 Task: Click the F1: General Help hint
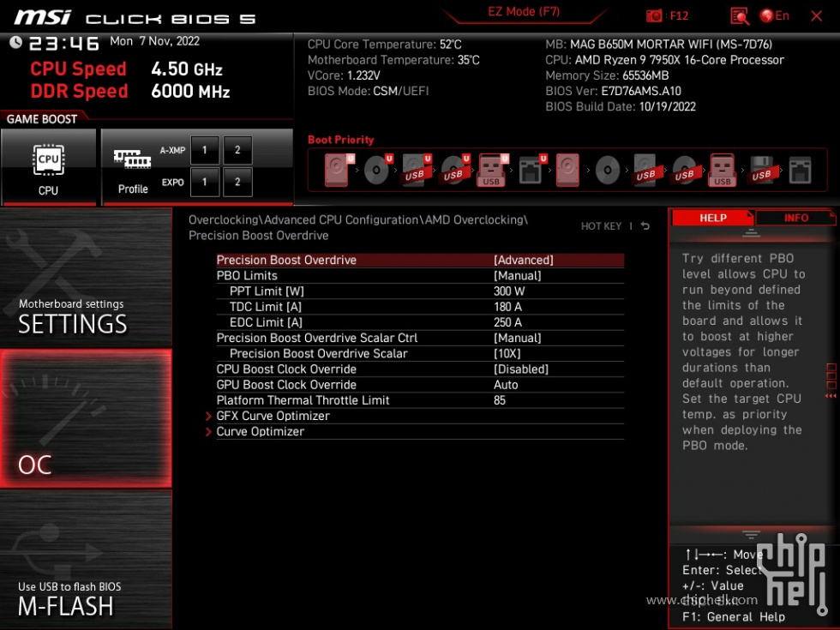(x=734, y=617)
